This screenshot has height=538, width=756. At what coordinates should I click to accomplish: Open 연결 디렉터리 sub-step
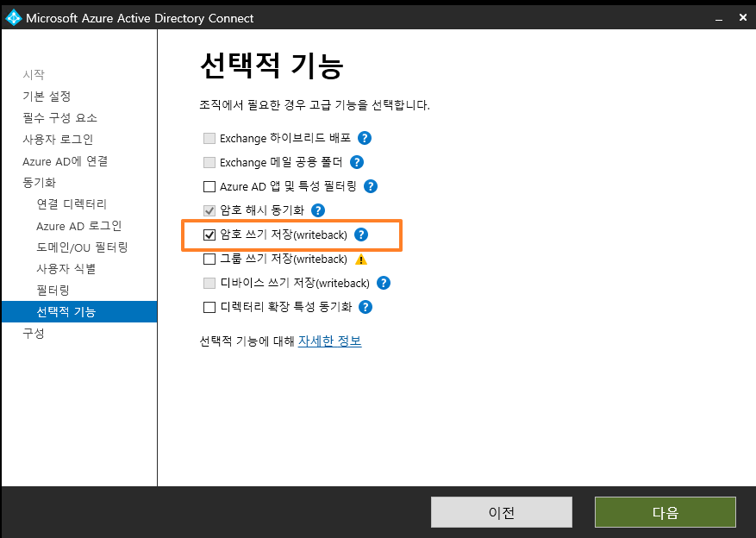pyautogui.click(x=72, y=204)
